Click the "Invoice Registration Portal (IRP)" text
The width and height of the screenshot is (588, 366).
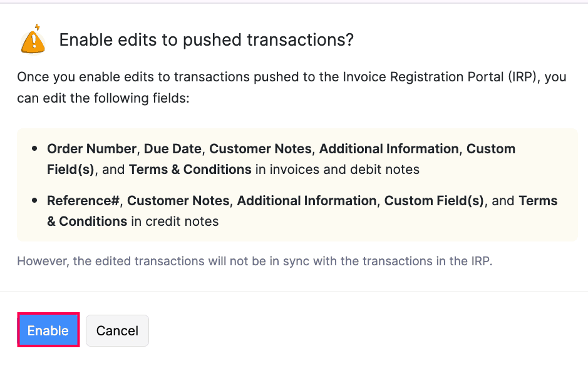(x=438, y=77)
